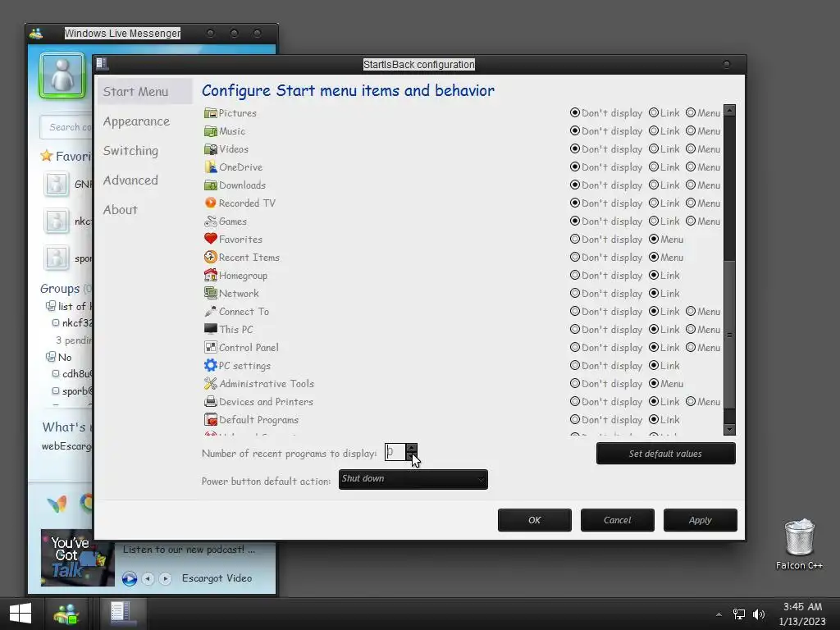Open the Windows Start button

21,614
